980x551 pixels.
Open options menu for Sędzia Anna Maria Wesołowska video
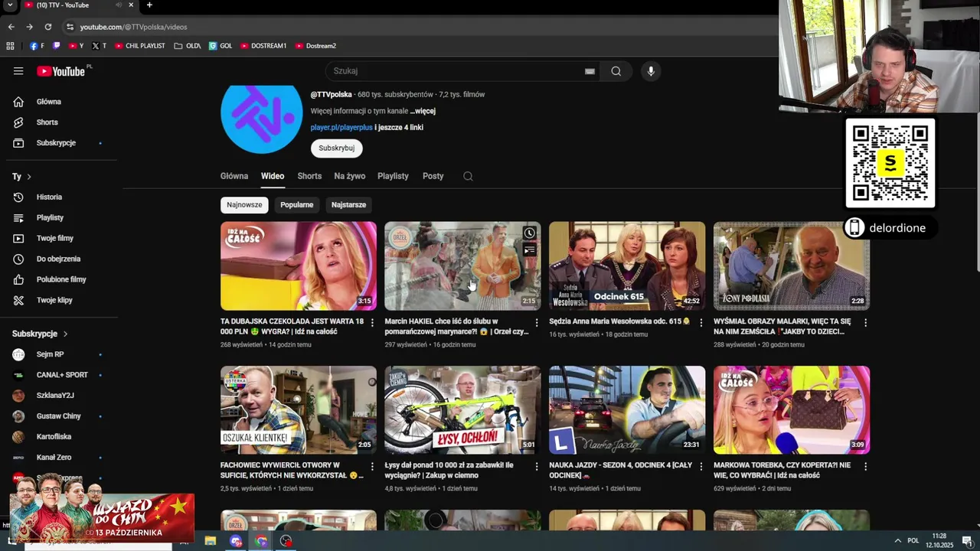[x=701, y=323]
